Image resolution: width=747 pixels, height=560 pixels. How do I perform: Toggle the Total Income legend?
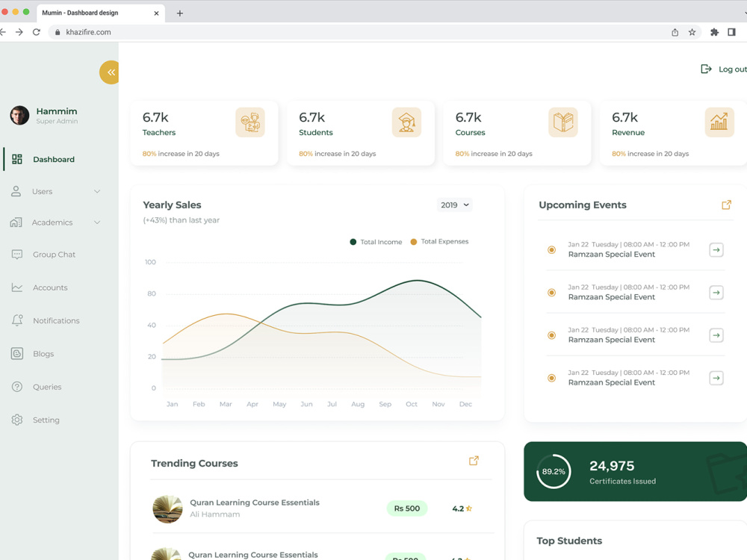(x=376, y=242)
